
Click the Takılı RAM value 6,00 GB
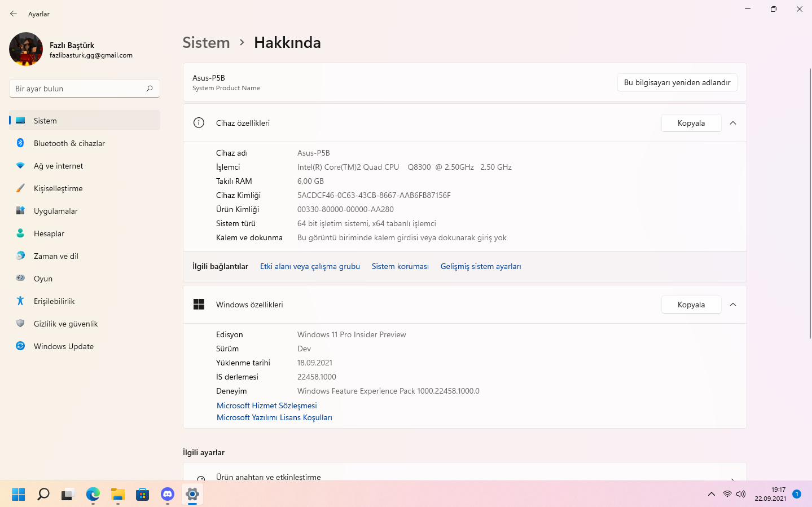pos(310,181)
